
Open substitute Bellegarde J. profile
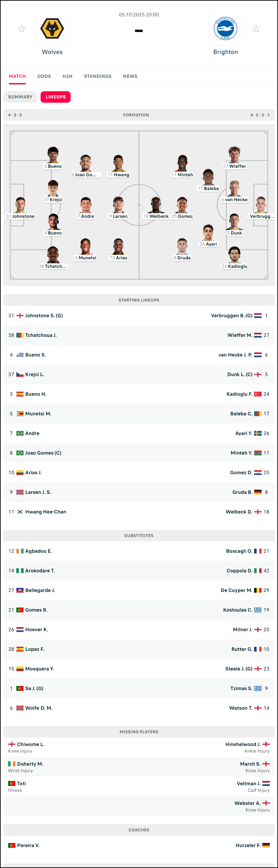[40, 590]
